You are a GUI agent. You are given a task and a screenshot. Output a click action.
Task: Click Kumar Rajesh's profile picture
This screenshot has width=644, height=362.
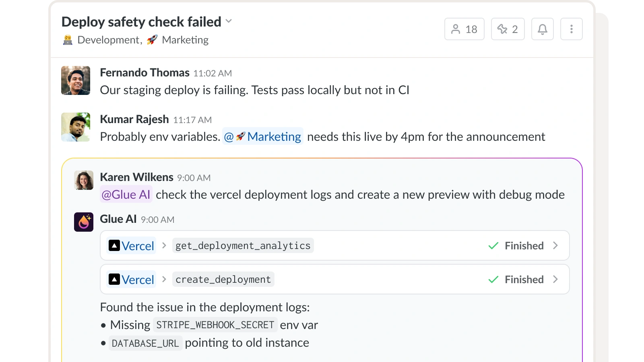(76, 127)
